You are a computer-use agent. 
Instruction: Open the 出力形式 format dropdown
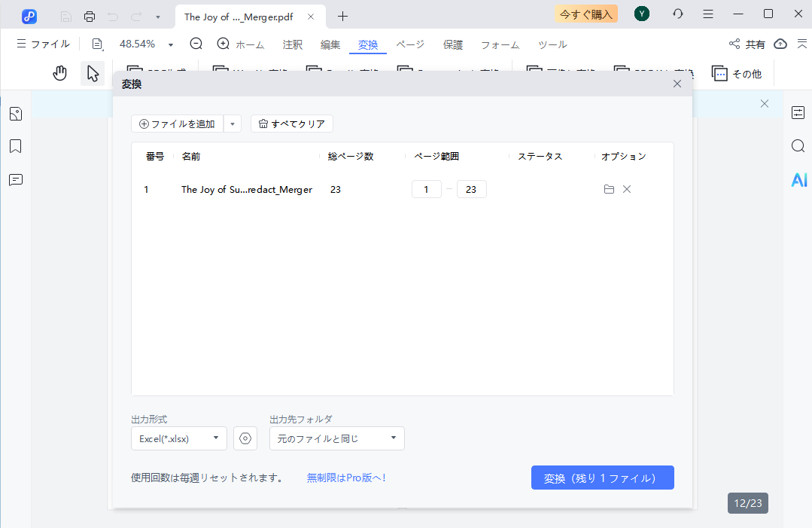point(178,438)
